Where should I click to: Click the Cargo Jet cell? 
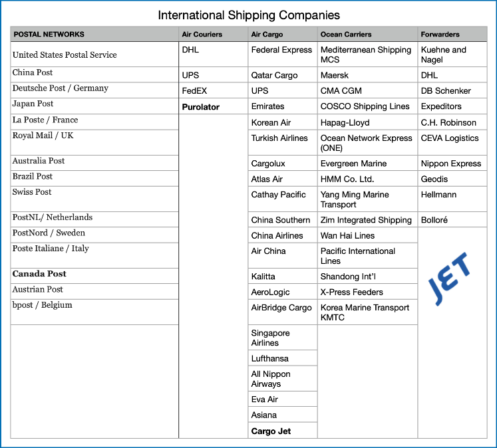pos(271,431)
